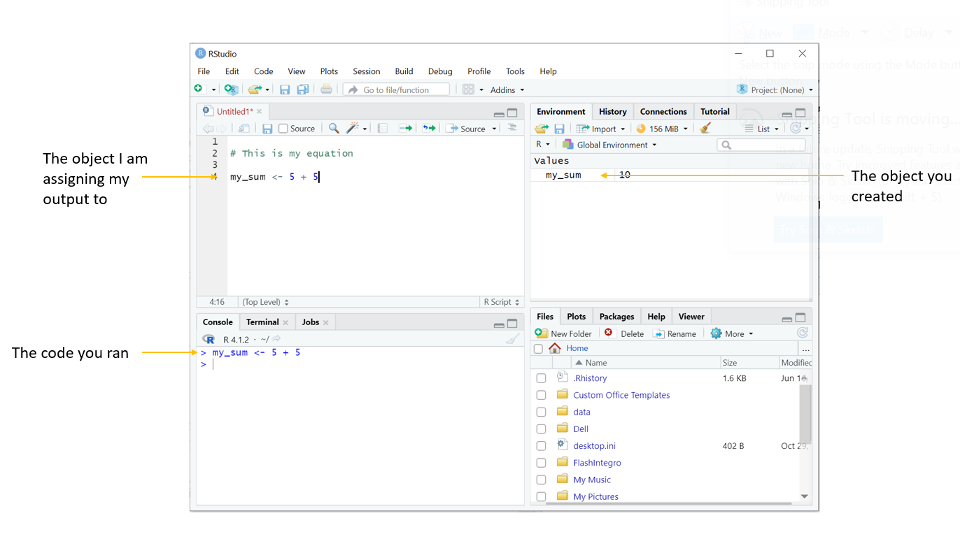Close the Untitled1 editor tab
Image resolution: width=960 pixels, height=560 pixels.
259,111
